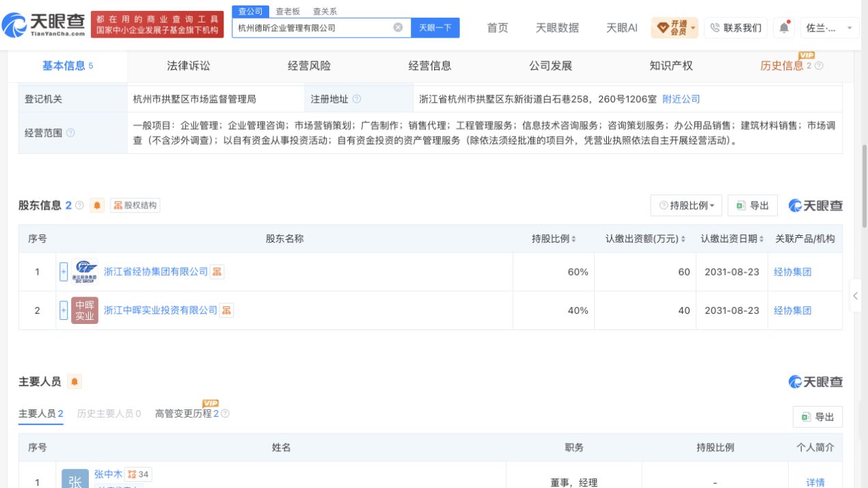Collapse the right side panel arrow
The width and height of the screenshot is (868, 488).
[x=856, y=296]
